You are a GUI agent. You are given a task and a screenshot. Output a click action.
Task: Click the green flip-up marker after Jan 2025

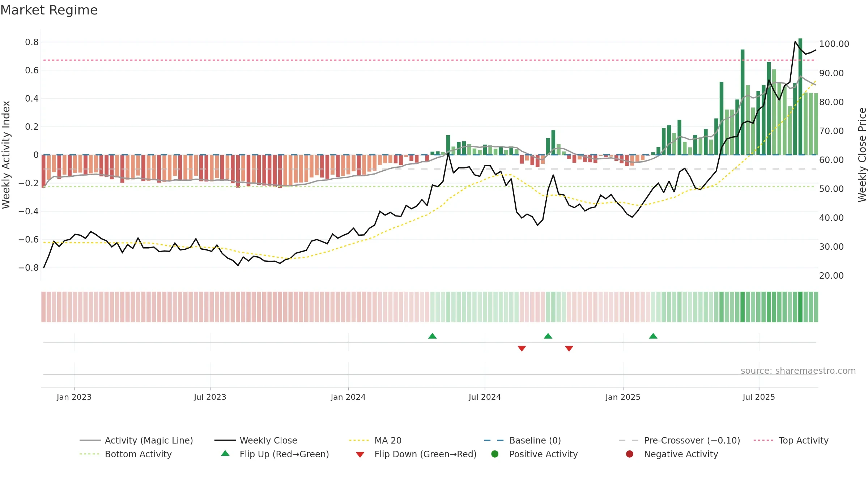[653, 336]
